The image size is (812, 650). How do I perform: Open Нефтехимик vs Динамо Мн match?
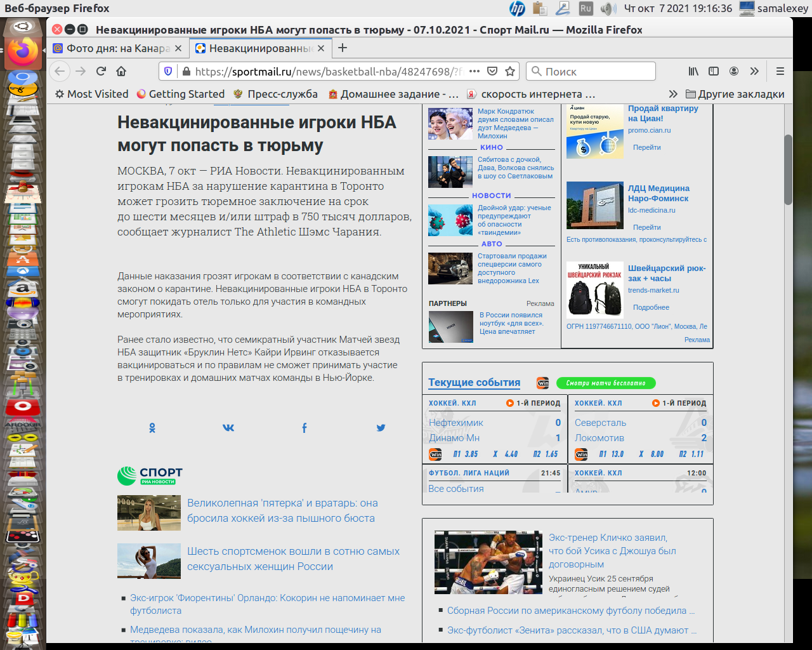click(495, 430)
